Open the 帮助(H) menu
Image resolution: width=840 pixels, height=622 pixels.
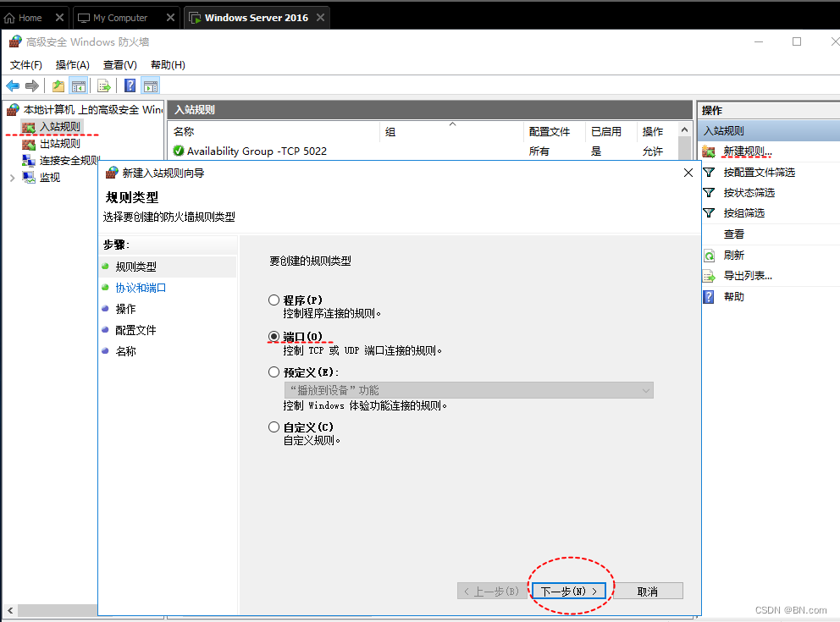(168, 65)
